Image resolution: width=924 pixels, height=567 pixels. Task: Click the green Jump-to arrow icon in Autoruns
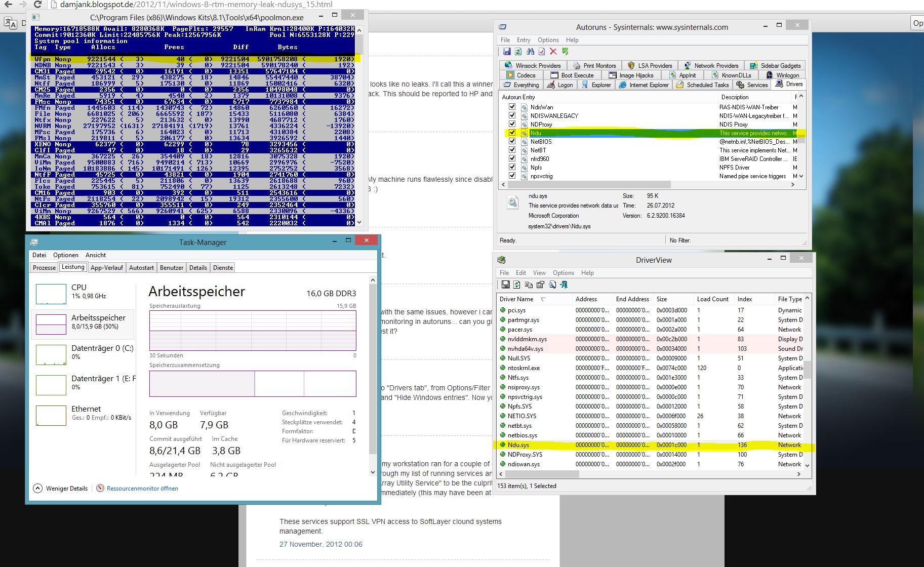565,52
